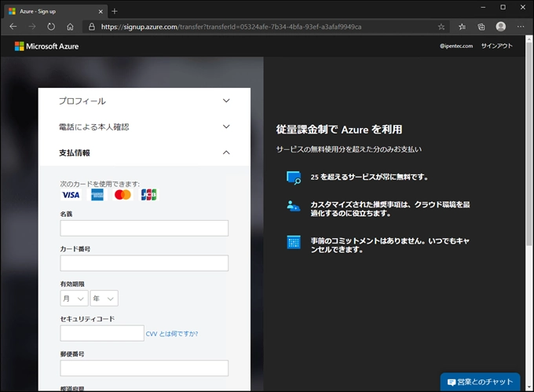This screenshot has height=392, width=534.
Task: Click the 郵便番号 postal code field
Action: 144,368
